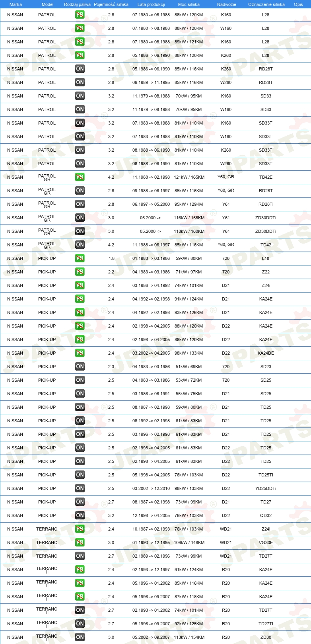The width and height of the screenshot is (311, 644).
Task: Click ON icon in SD23 row
Action: [x=80, y=367]
